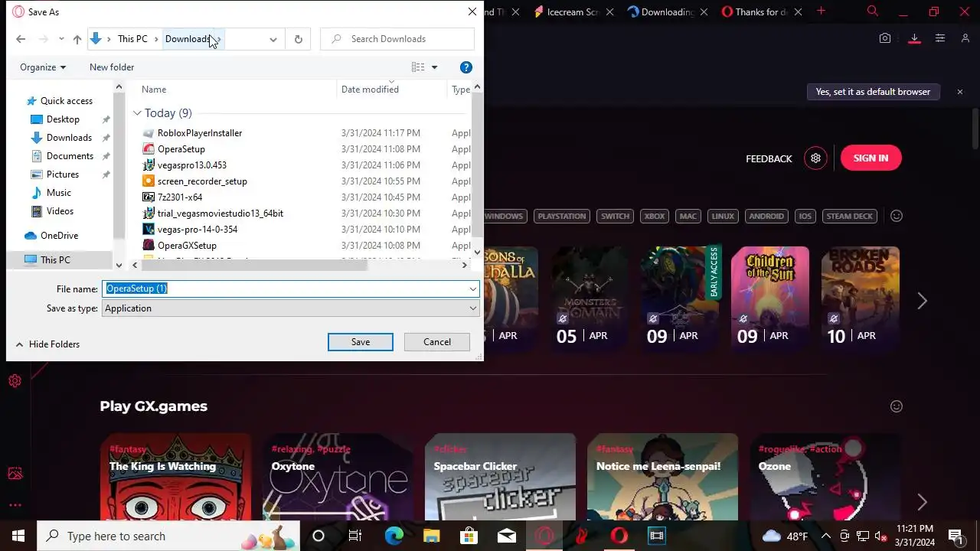The height and width of the screenshot is (551, 980).
Task: Dismiss the default browser prompt with X
Action: [959, 92]
